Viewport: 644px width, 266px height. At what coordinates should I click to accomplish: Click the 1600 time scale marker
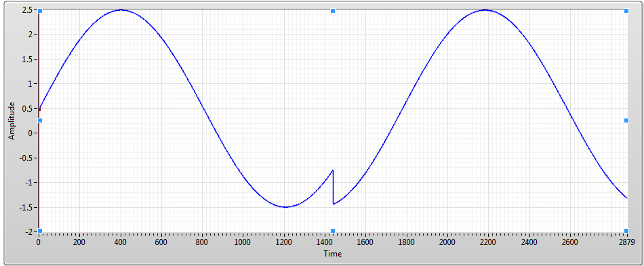(365, 242)
